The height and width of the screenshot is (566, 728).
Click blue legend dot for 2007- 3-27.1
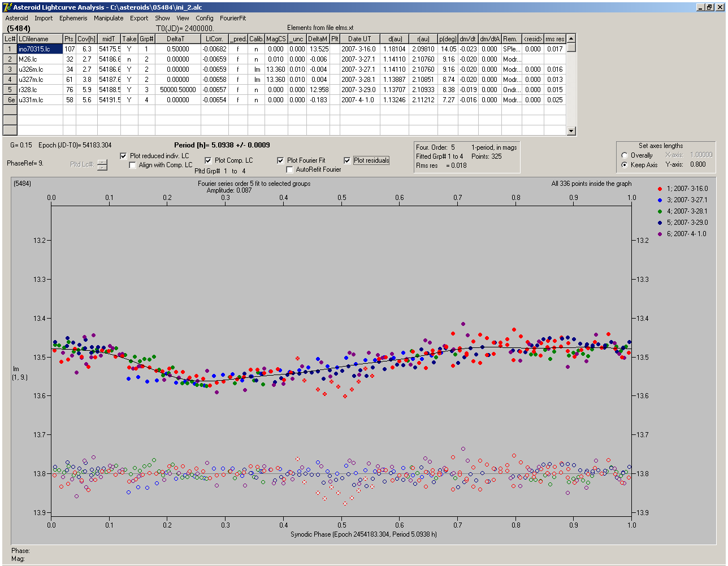(x=660, y=200)
